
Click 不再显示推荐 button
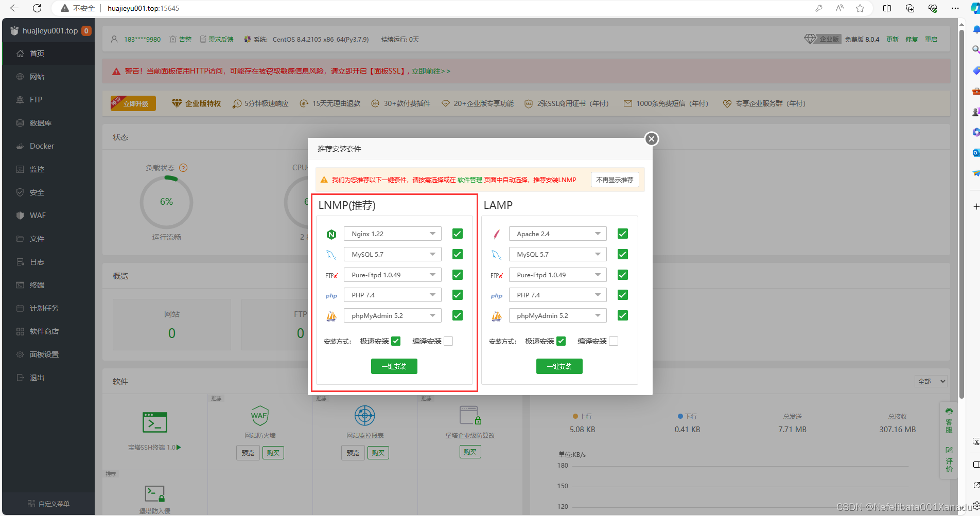[x=615, y=180]
